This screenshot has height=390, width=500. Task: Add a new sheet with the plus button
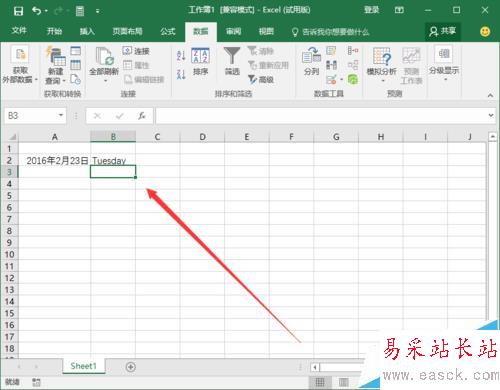(130, 367)
